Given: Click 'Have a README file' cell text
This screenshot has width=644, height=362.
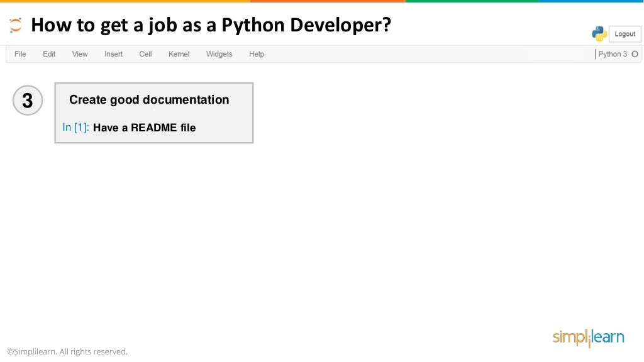Looking at the screenshot, I should tap(144, 128).
